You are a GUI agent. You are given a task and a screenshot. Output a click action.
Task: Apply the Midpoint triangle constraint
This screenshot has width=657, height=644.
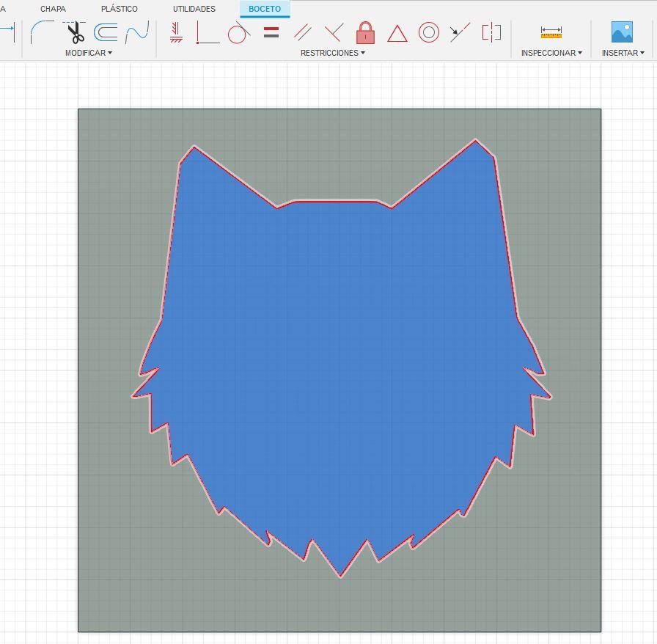coord(396,32)
